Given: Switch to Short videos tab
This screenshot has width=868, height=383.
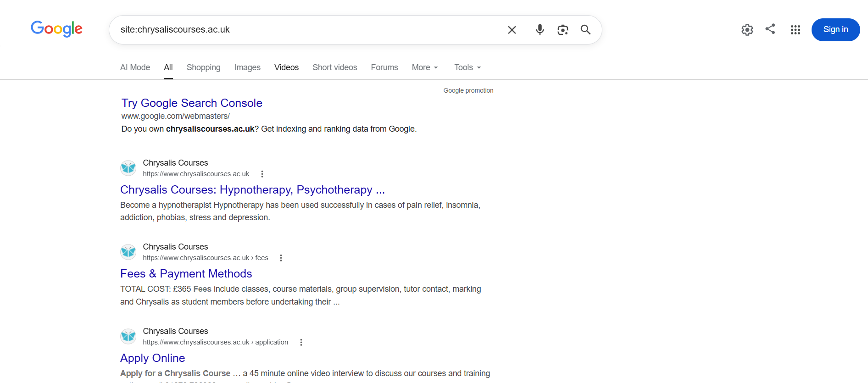Looking at the screenshot, I should coord(334,67).
